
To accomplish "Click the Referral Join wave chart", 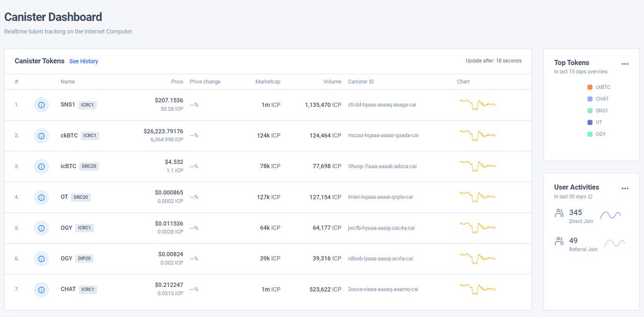I will [x=615, y=243].
